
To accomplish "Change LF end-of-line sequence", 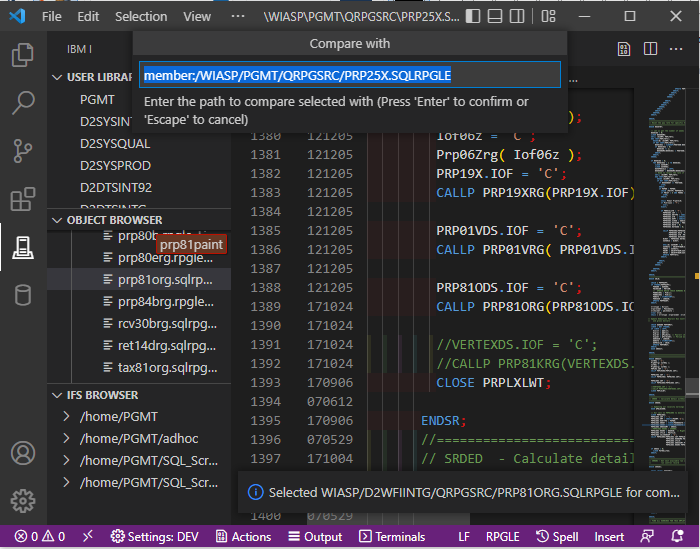I will 464,537.
